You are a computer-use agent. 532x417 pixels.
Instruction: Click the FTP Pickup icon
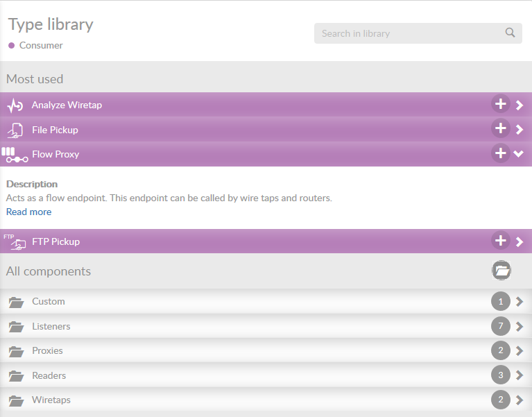(15, 241)
